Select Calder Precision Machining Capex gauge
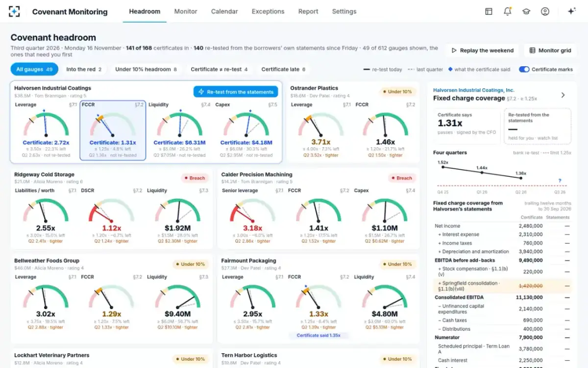588x368 pixels. tap(385, 216)
